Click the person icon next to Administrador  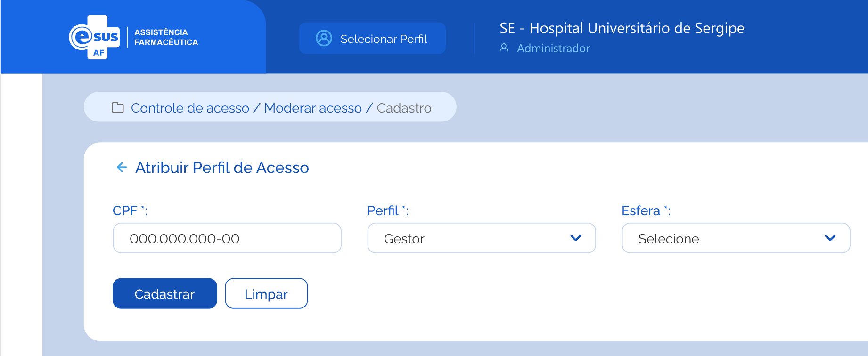[x=504, y=48]
